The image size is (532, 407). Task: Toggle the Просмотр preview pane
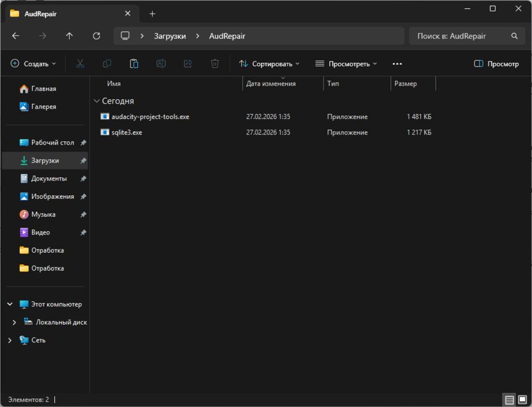click(x=496, y=64)
